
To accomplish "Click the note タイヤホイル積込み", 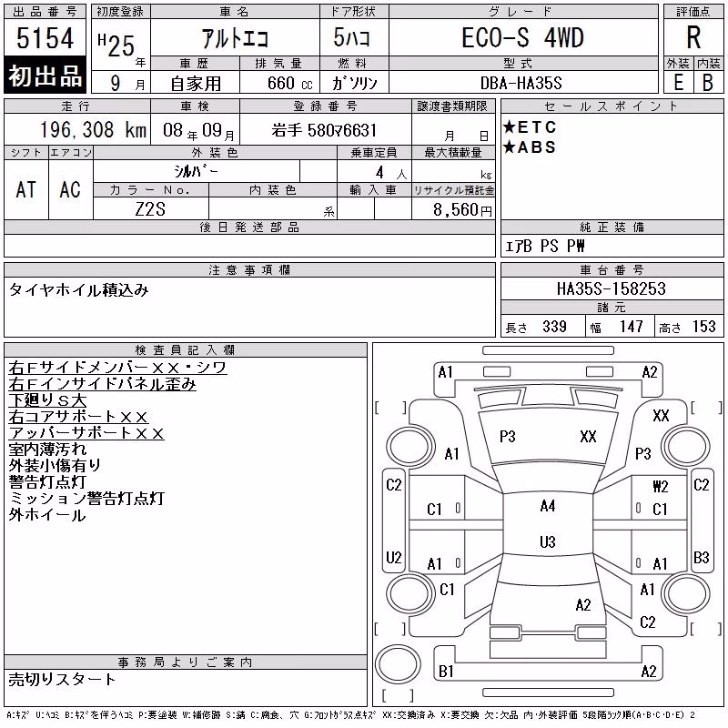I will tap(78, 290).
